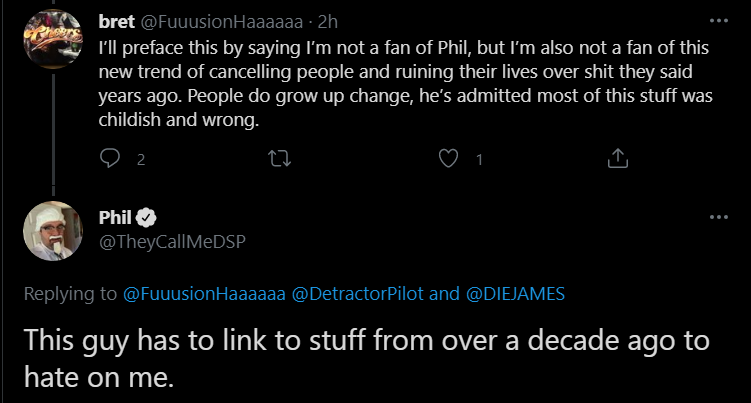Viewport: 751px width, 403px height.
Task: View the reply count 2 on bret's tweet
Action: point(141,160)
